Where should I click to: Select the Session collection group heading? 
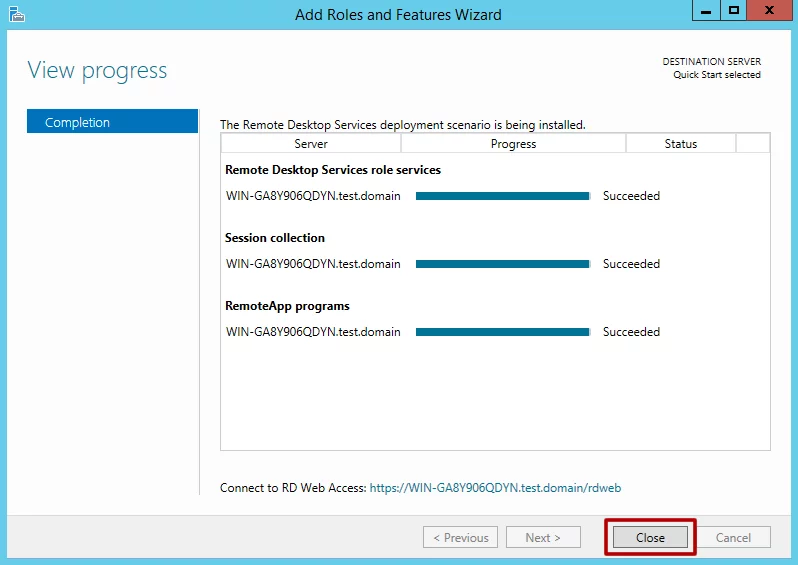pyautogui.click(x=275, y=238)
